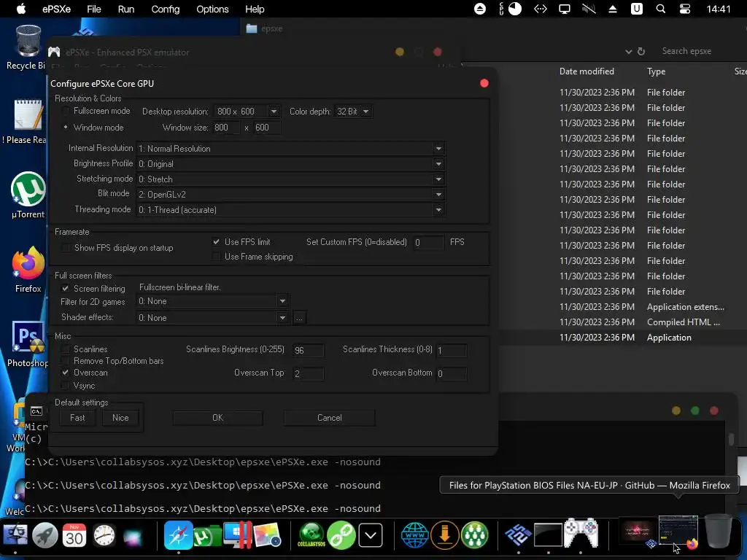Screen dimensions: 747x560
Task: Click the Nice default settings button
Action: click(x=120, y=418)
